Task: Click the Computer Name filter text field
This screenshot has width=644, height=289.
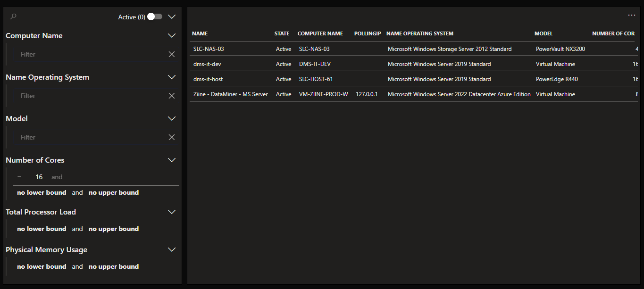Action: click(90, 54)
